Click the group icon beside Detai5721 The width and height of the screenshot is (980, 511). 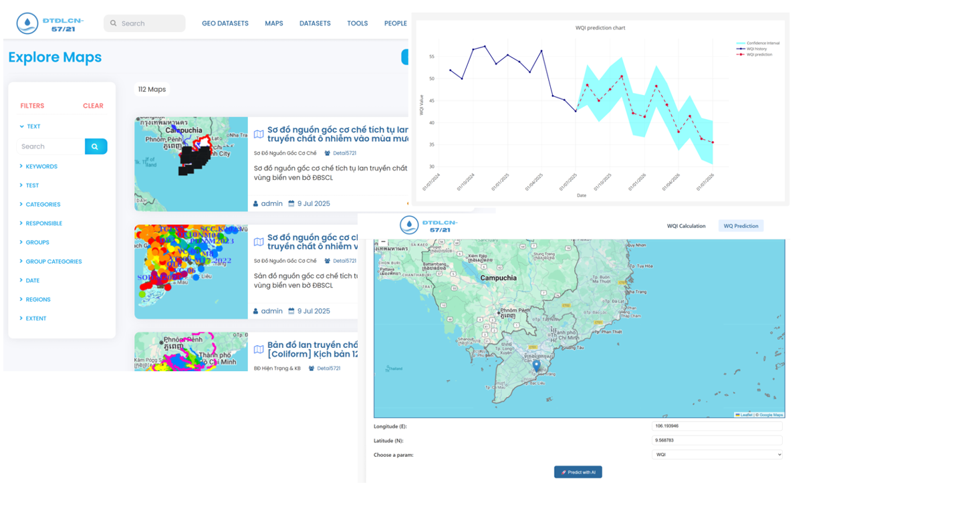[x=328, y=153]
